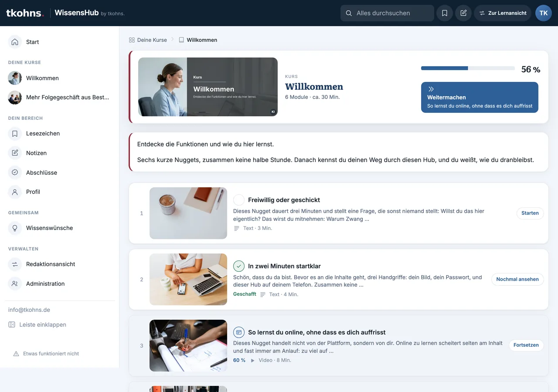Switch Zur Lernansicht view
The image size is (558, 392).
point(502,13)
